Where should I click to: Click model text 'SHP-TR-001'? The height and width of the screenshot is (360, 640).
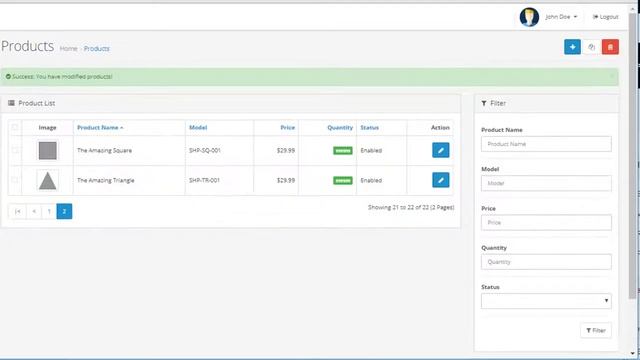click(x=204, y=180)
